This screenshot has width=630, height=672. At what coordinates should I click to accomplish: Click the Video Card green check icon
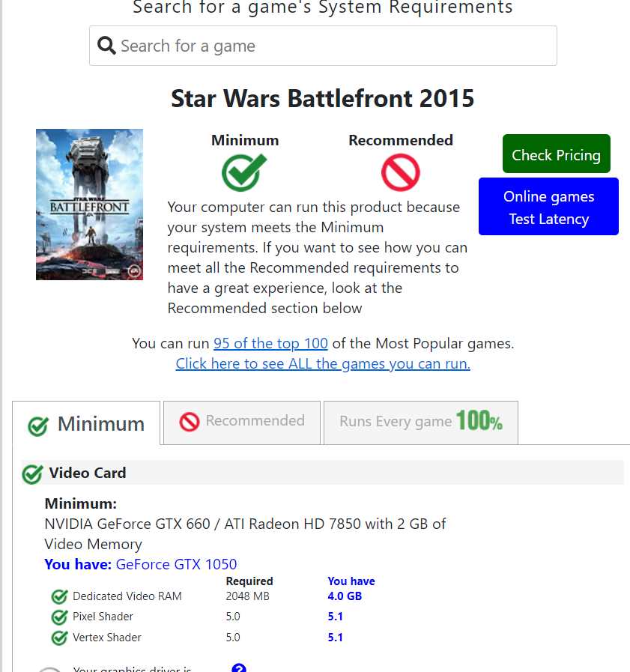coord(32,474)
